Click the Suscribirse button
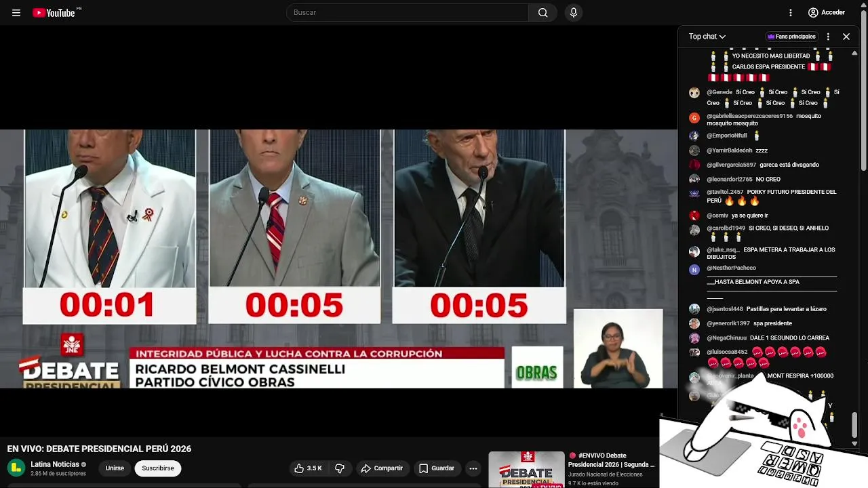The width and height of the screenshot is (868, 488). tap(157, 468)
